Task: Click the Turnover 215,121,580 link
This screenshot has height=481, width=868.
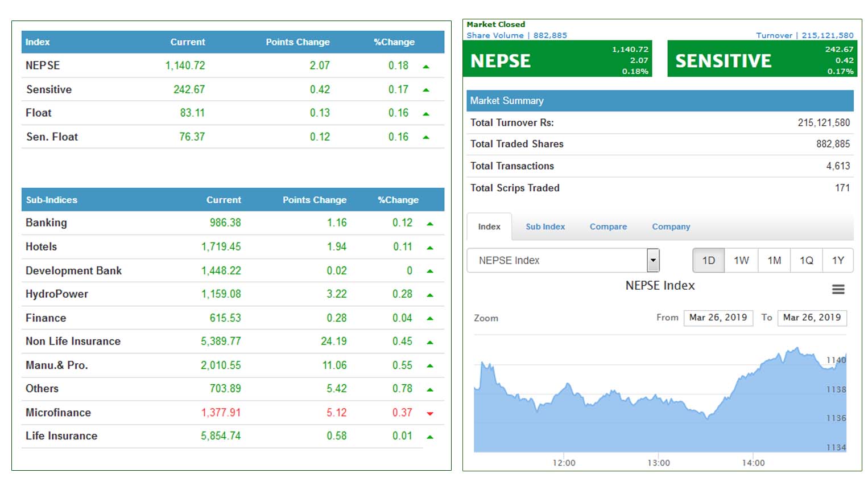Action: pos(804,35)
